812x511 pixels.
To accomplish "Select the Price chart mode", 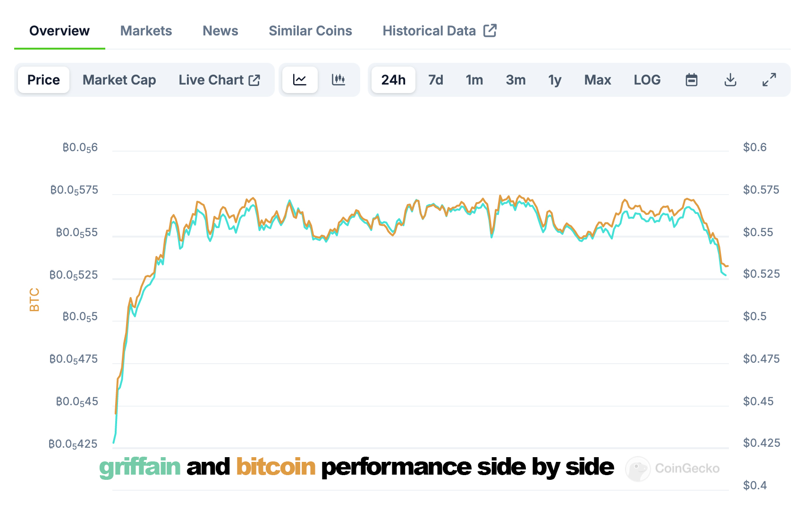I will click(x=43, y=80).
